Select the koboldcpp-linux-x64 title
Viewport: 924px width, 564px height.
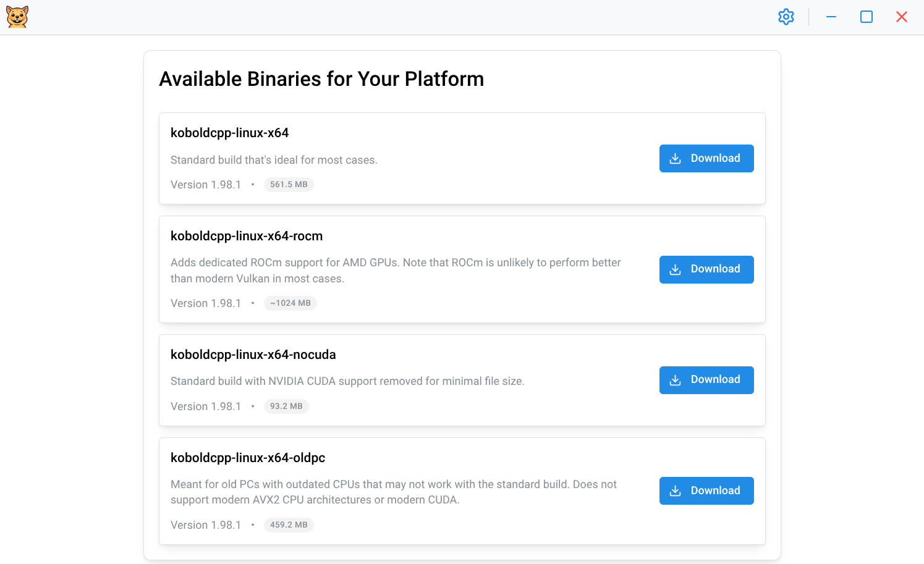(230, 133)
